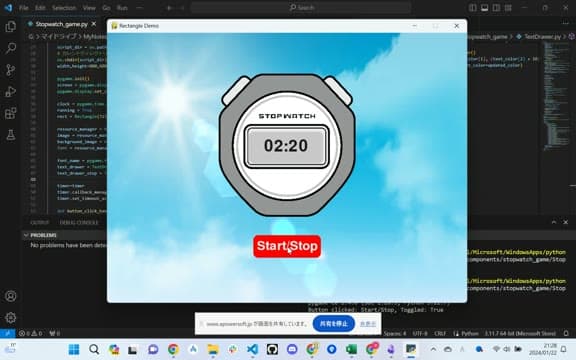Open the View menu
576x360 pixels.
coord(89,8)
